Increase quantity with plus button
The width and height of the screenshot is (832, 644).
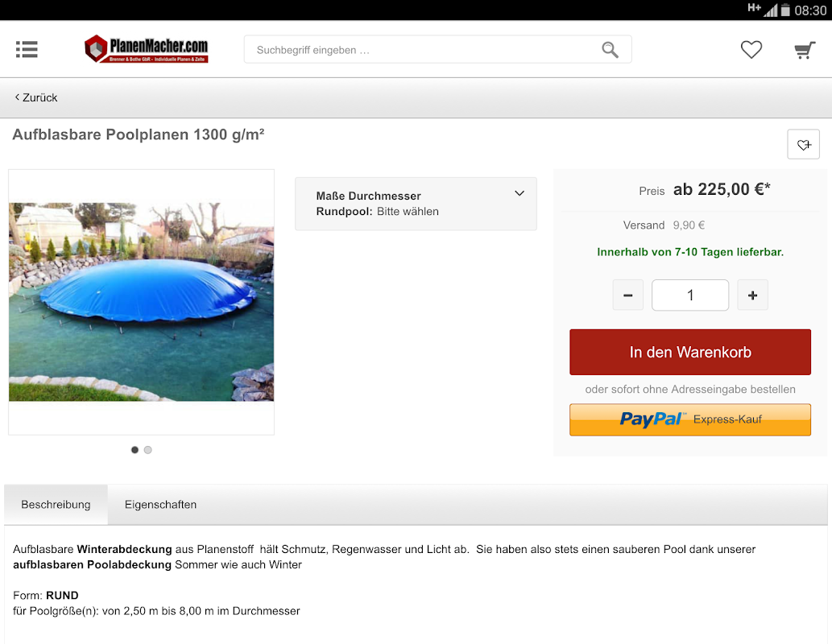pos(752,295)
